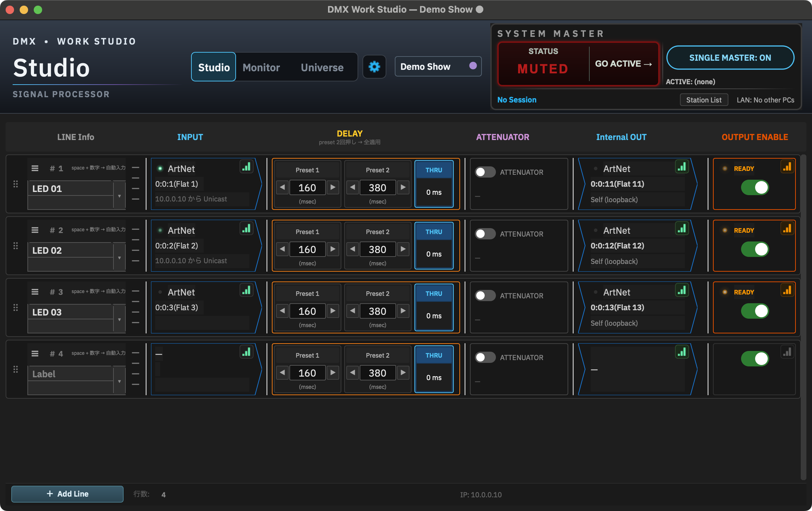Toggle the ATTENUATOR switch on line 4
Screen dimensions: 812x511
(485, 357)
